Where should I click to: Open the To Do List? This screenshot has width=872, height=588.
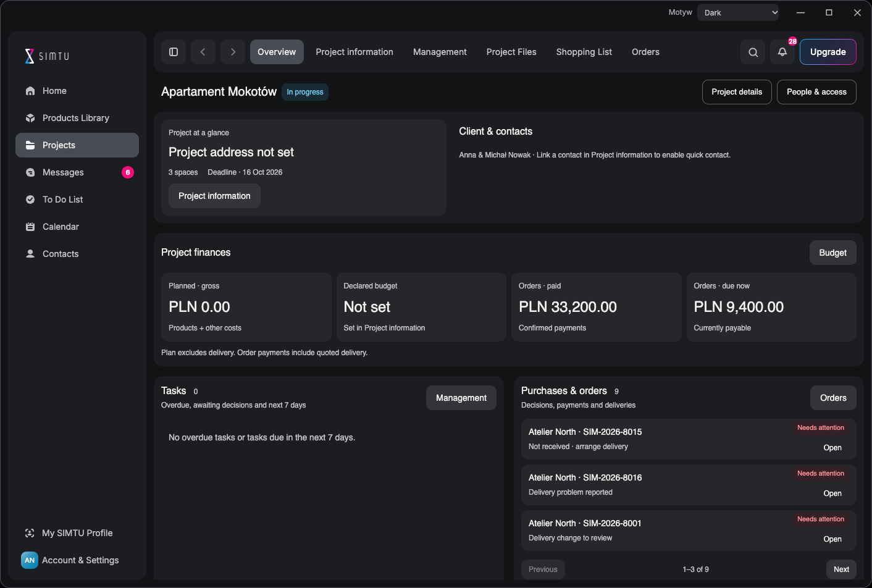coord(77,199)
